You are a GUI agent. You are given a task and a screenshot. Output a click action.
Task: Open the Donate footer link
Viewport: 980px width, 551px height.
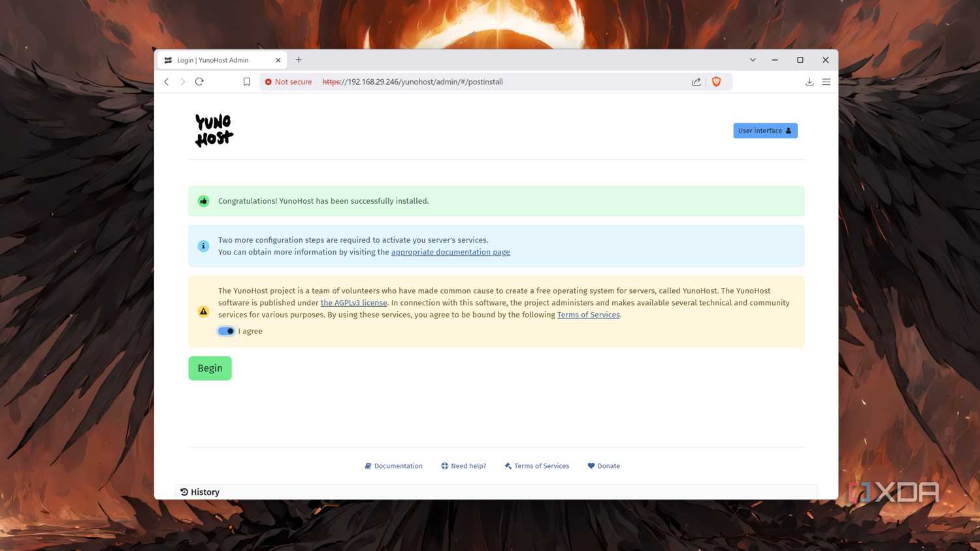604,466
